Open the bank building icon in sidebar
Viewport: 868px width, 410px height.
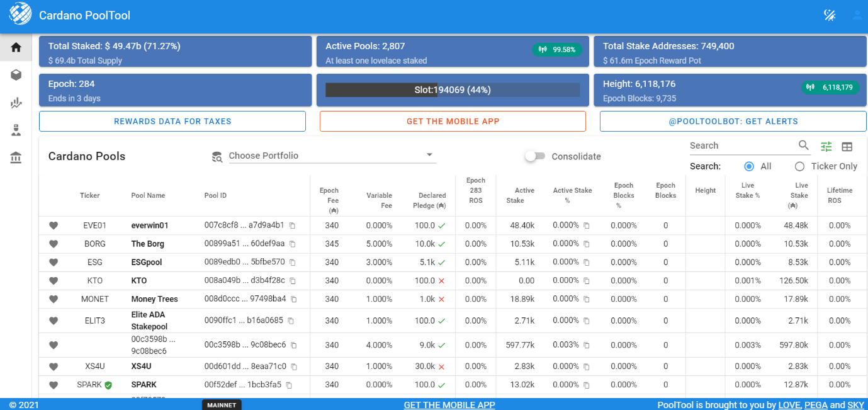[16, 157]
